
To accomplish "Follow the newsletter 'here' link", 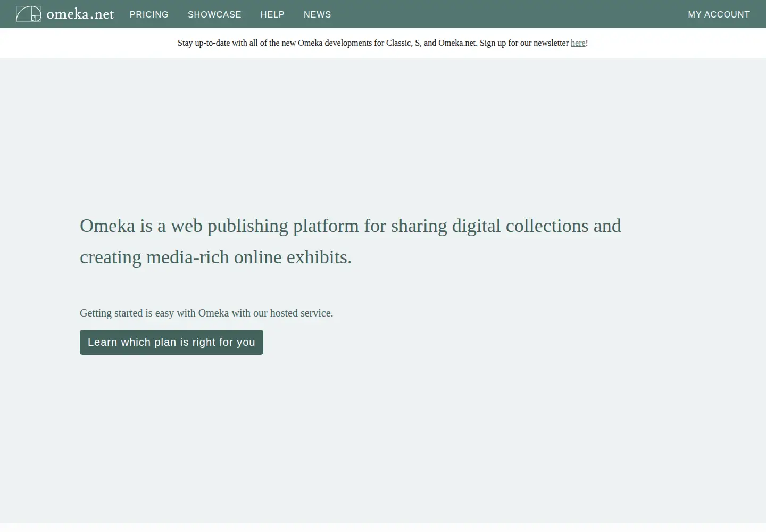I will (578, 43).
